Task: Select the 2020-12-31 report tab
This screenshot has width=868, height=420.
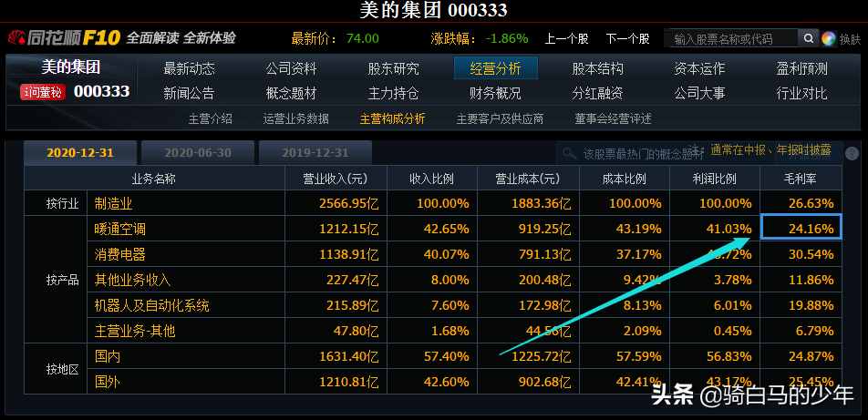Action: tap(80, 153)
